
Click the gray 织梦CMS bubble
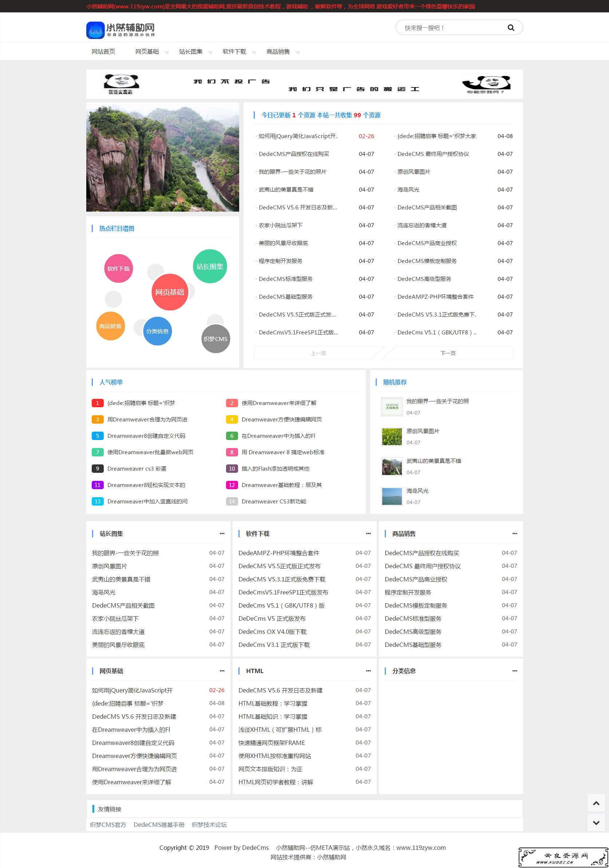(x=216, y=339)
